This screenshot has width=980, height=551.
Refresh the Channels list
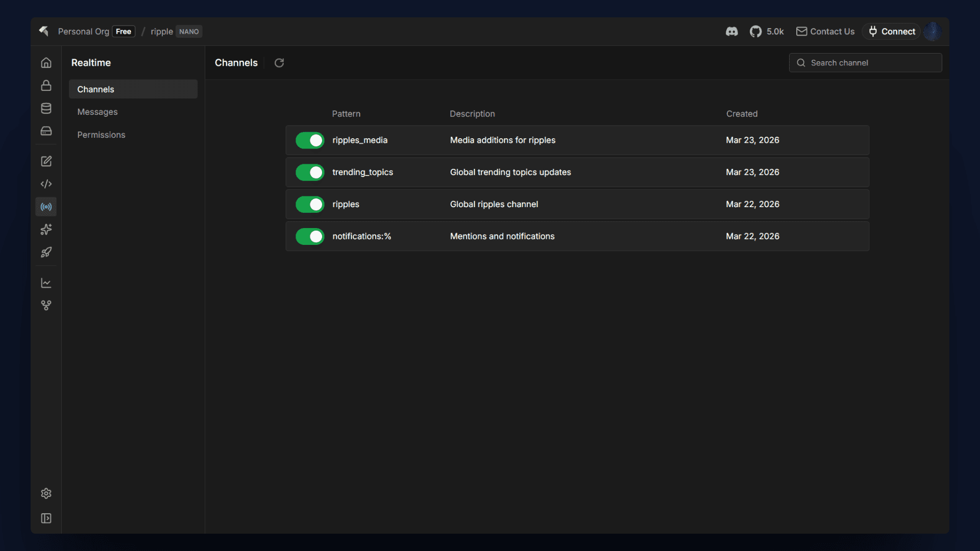[x=279, y=63]
